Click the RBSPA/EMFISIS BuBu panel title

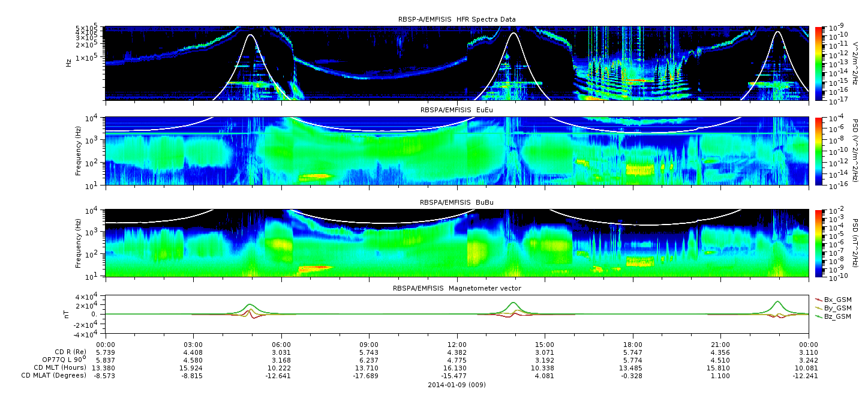(x=456, y=203)
